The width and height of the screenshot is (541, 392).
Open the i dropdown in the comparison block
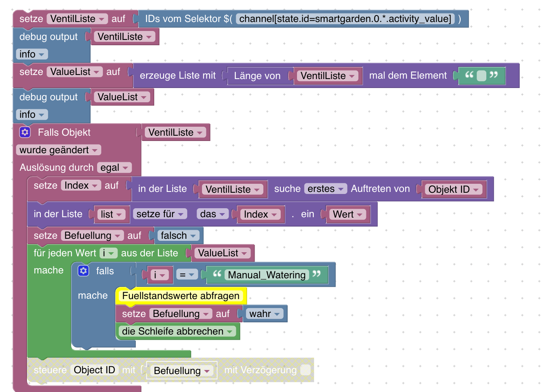(160, 275)
